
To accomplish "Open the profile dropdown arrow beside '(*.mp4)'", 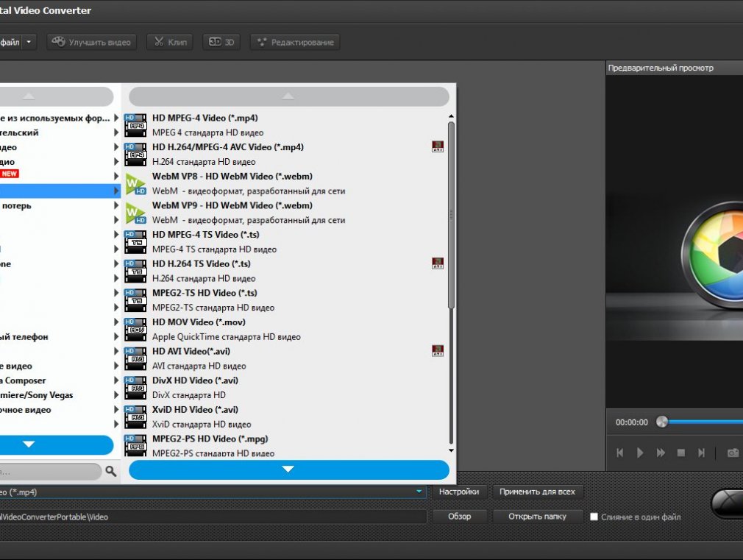I will point(419,492).
